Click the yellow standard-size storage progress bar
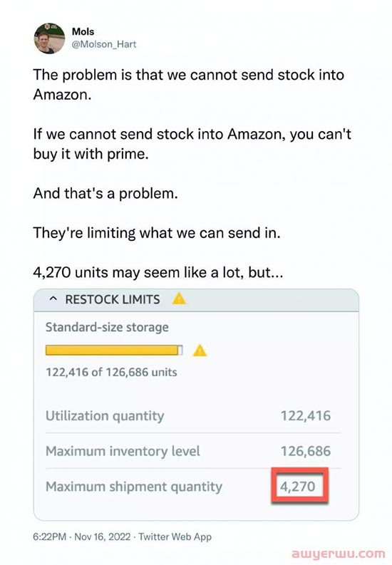 pos(114,351)
